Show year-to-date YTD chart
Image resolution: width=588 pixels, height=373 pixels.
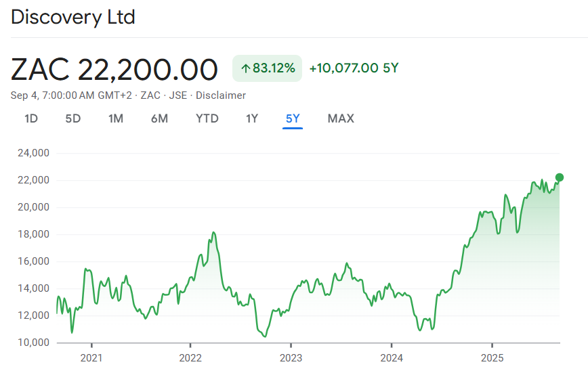click(207, 119)
